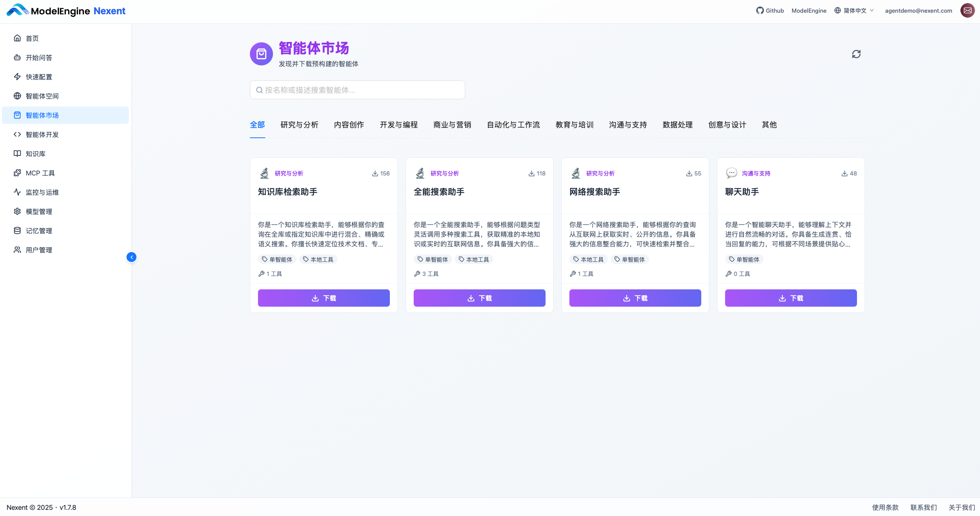
Task: Open the 全能搜索助手 card title
Action: (x=439, y=192)
